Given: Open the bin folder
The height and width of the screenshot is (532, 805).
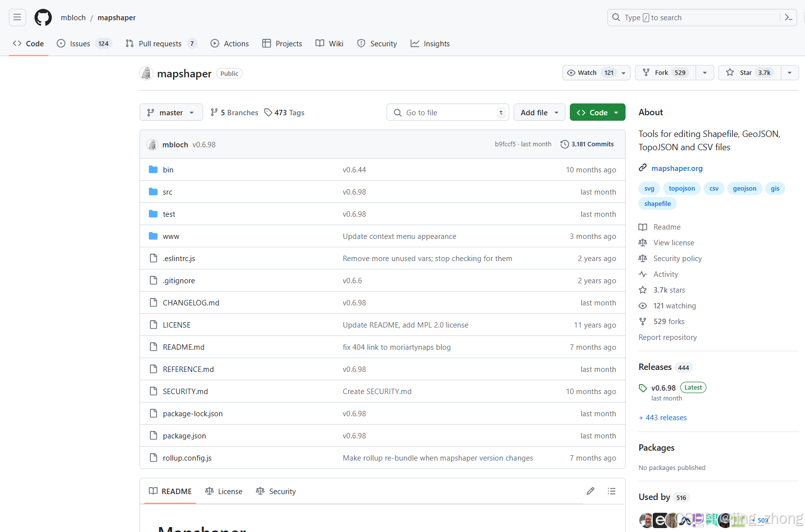Looking at the screenshot, I should [x=168, y=170].
